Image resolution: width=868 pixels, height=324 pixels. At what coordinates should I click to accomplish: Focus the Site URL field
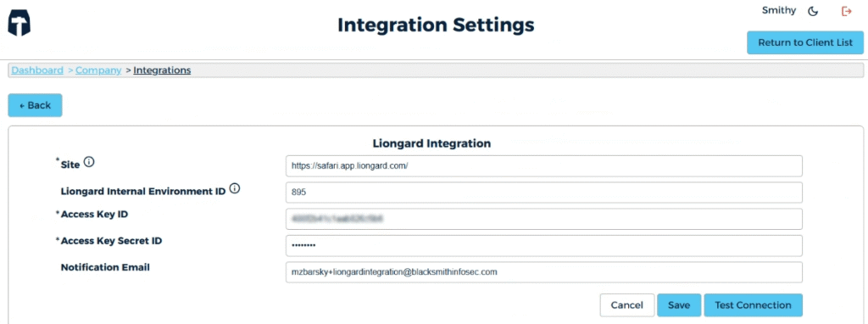543,165
